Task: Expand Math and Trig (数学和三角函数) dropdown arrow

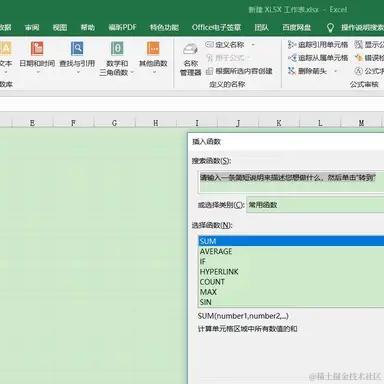Action: [x=133, y=72]
